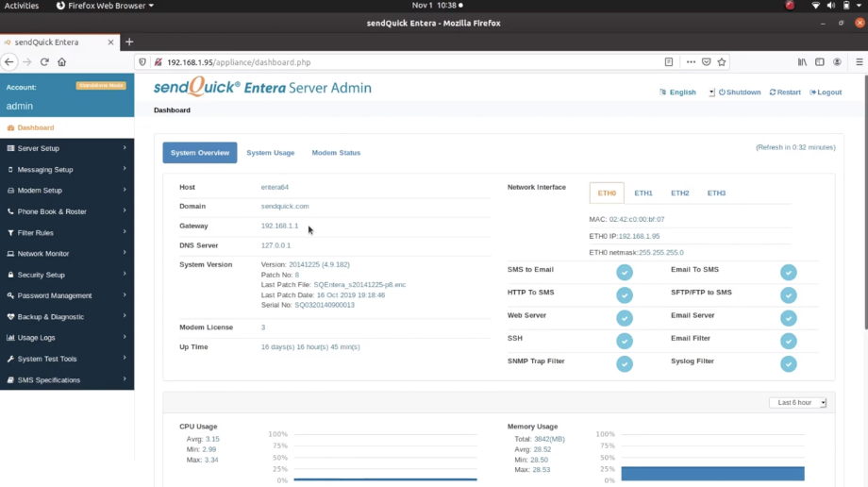Open page actions three-dot menu
The height and width of the screenshot is (487, 868).
pyautogui.click(x=691, y=62)
